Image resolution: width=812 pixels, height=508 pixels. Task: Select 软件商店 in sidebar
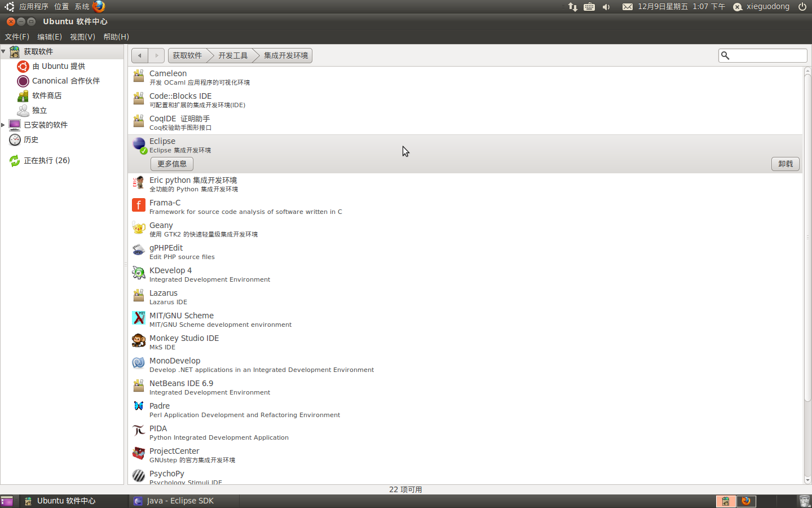(62, 95)
